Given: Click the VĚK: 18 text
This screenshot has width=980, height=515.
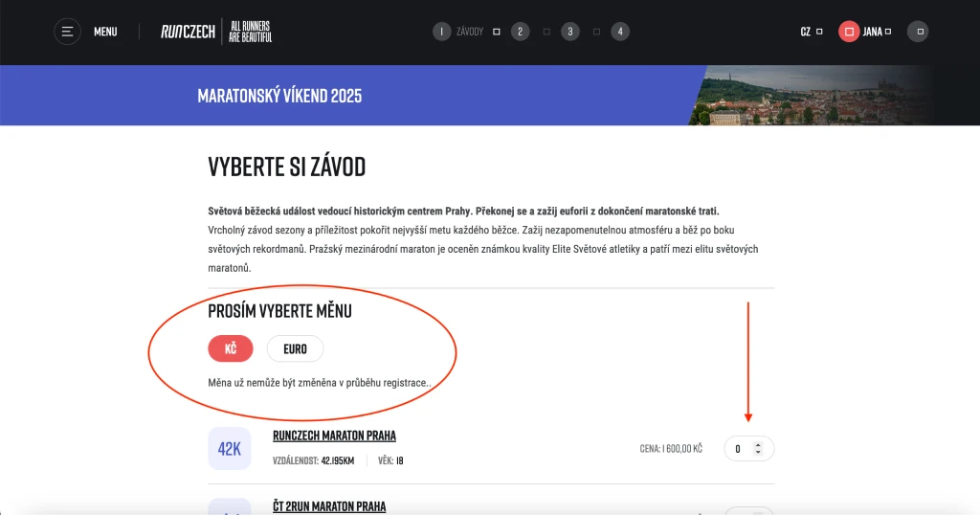Looking at the screenshot, I should [x=390, y=460].
